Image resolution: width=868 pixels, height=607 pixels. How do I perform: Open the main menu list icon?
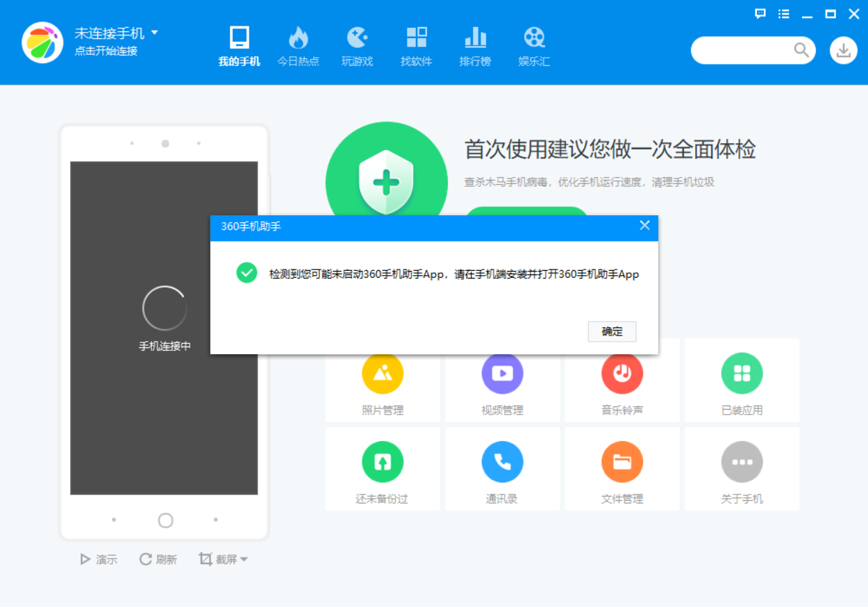click(784, 14)
